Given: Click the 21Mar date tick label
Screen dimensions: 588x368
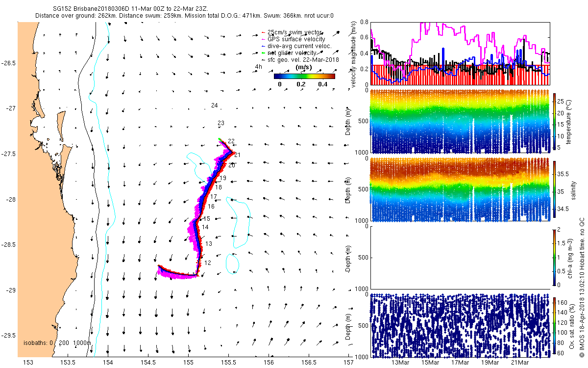Looking at the screenshot, I should coord(520,363).
